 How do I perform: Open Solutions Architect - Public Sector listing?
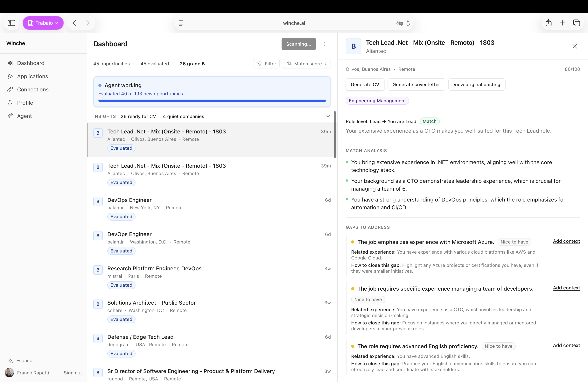coord(212,311)
